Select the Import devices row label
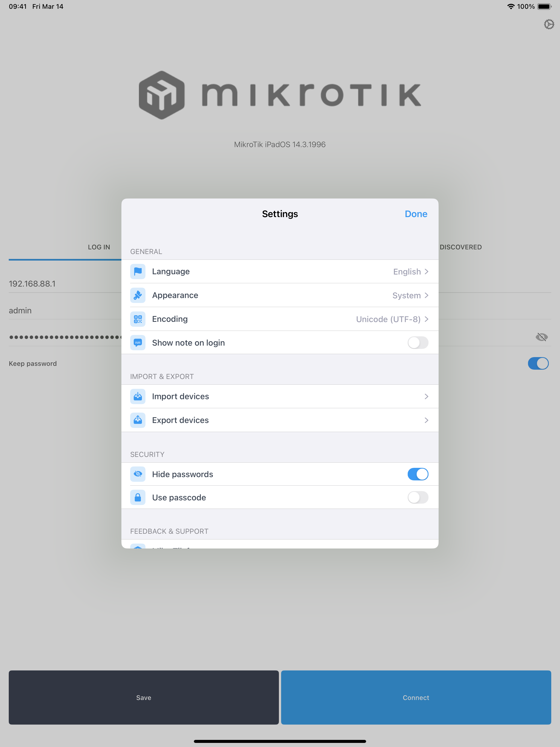The image size is (560, 747). tap(180, 396)
